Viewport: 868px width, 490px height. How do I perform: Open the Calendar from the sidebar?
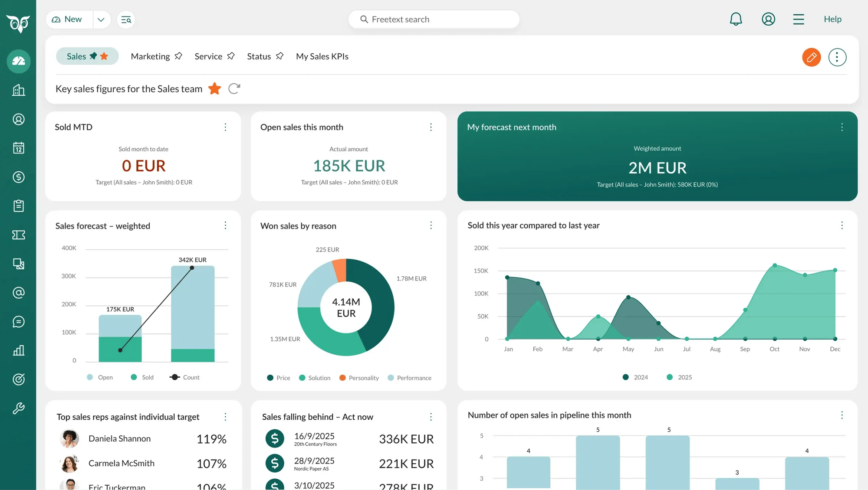pyautogui.click(x=18, y=148)
